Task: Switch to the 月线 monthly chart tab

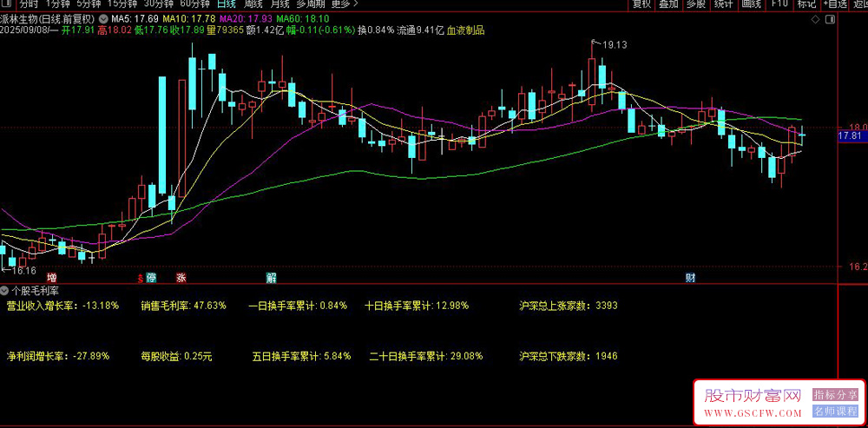Action: (x=280, y=3)
